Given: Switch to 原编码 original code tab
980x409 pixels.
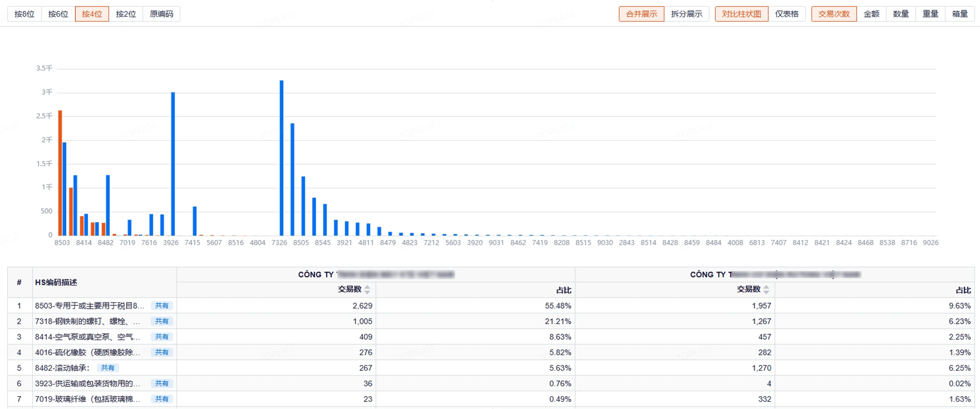Looking at the screenshot, I should pyautogui.click(x=161, y=14).
